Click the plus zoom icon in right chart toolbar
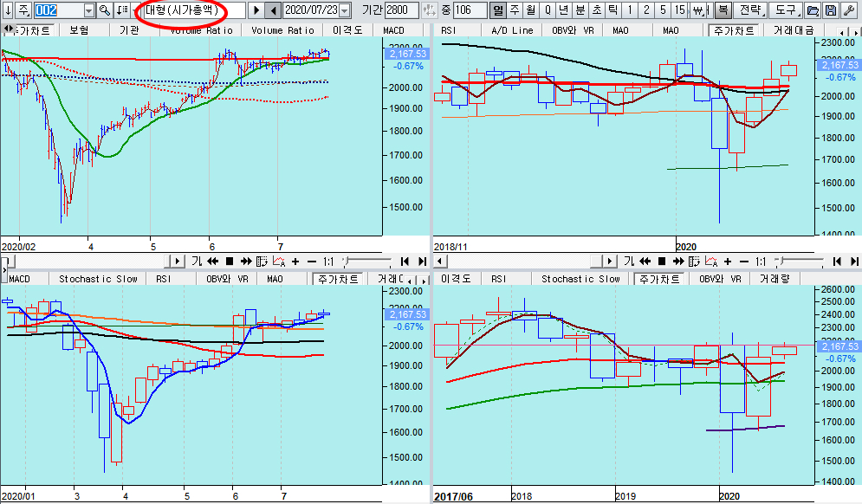The image size is (862, 504). (x=728, y=261)
